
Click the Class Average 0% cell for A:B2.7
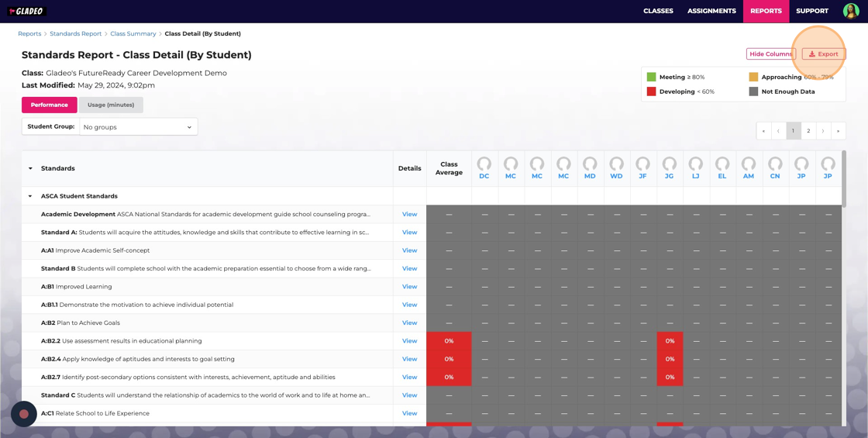(x=449, y=377)
